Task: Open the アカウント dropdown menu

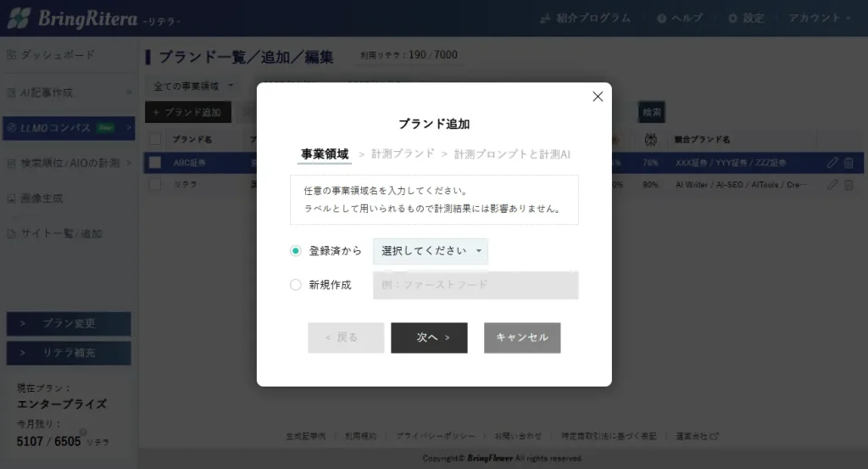Action: click(x=815, y=18)
